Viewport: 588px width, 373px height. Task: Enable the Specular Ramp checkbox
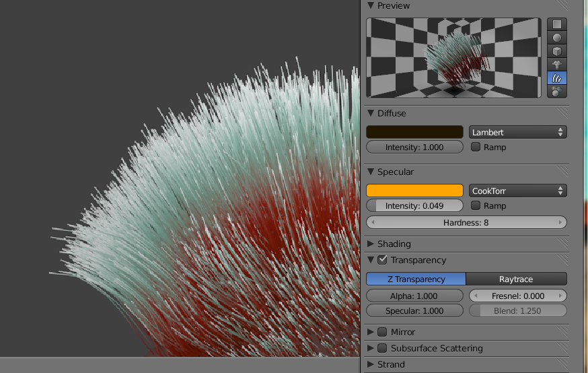(476, 205)
